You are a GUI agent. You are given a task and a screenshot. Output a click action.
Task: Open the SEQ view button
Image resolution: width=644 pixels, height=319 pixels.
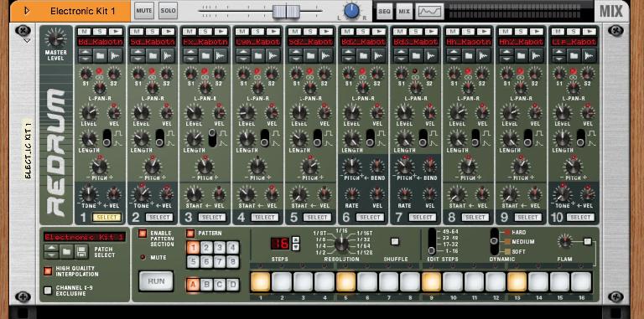click(x=384, y=11)
